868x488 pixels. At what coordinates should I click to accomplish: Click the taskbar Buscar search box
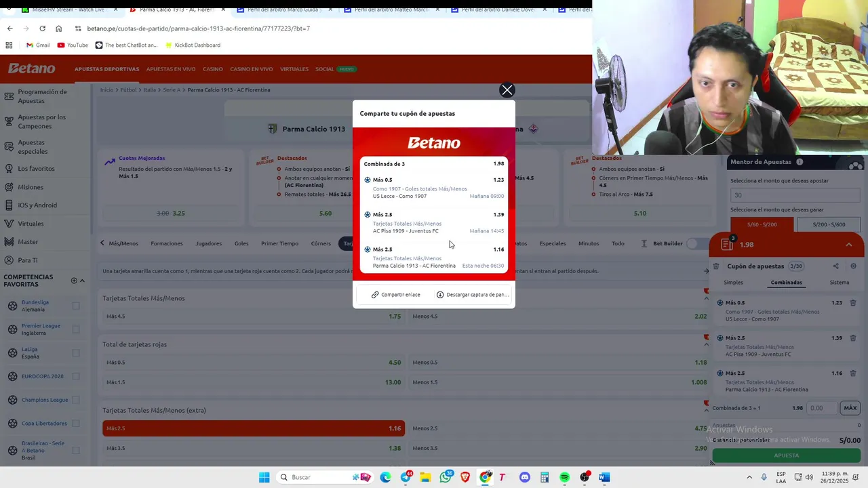click(326, 477)
